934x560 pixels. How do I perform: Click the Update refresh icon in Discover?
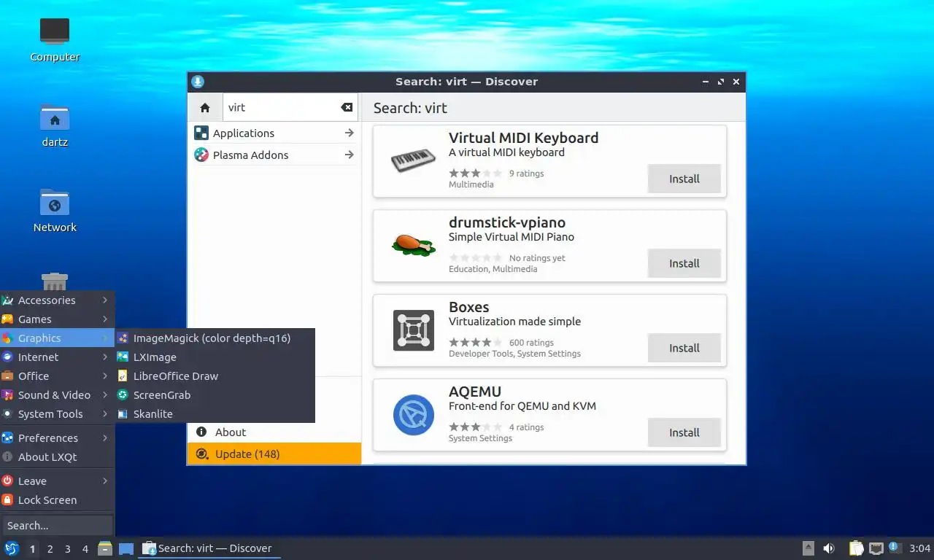[x=201, y=454]
